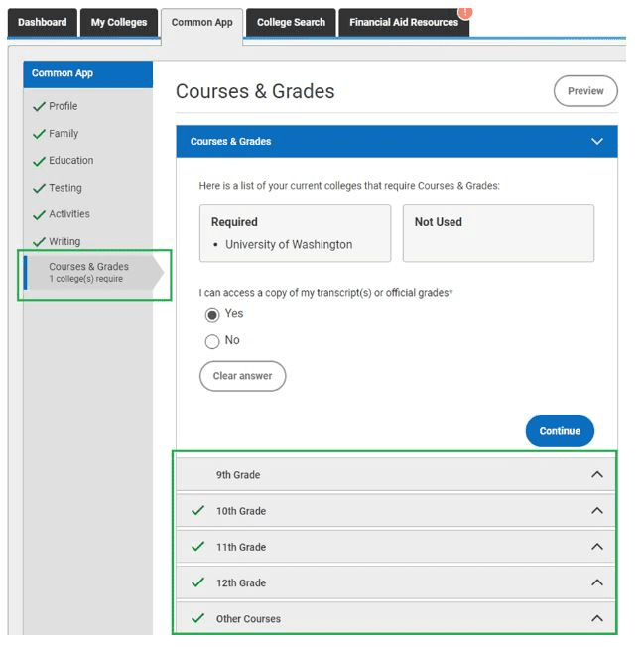The height and width of the screenshot is (647, 644).
Task: Select the Yes radio button
Action: (212, 315)
